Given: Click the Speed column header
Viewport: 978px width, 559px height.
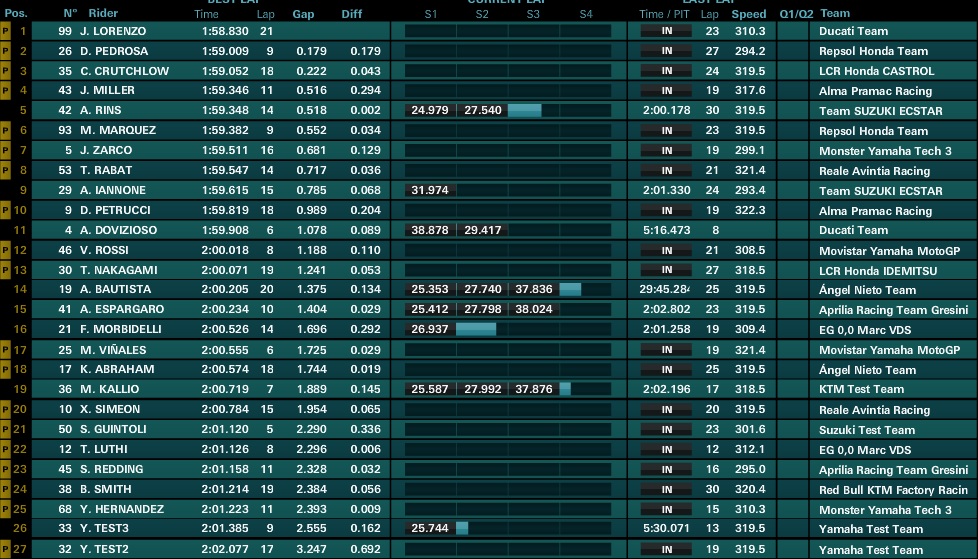Looking at the screenshot, I should pos(749,14).
